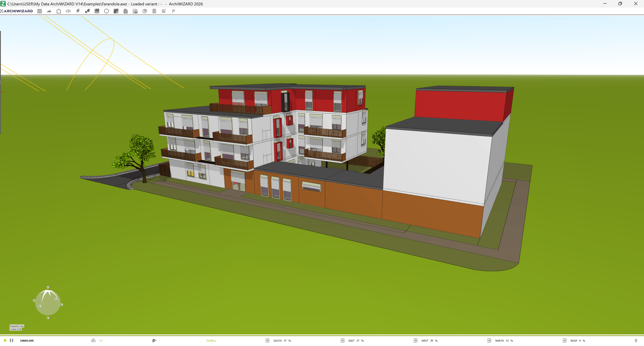The height and width of the screenshot is (346, 644).
Task: Click the WEST 30 % value
Action: tap(429, 341)
